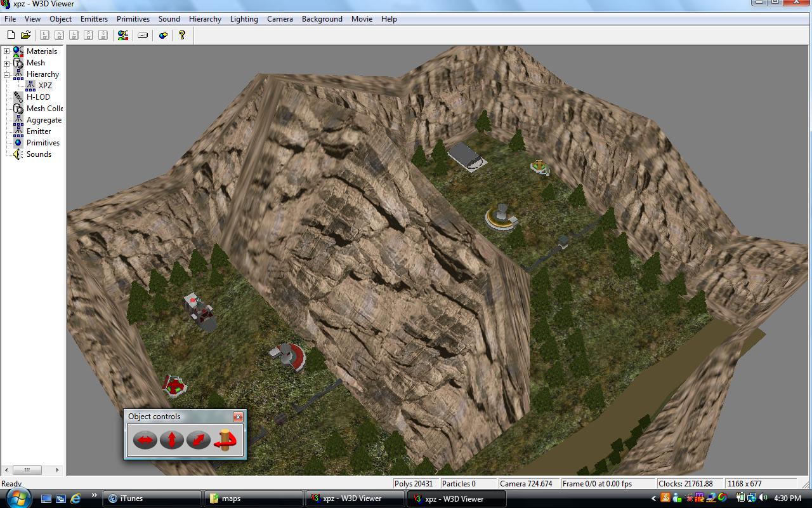
Task: Click the yellow question mark Help icon
Action: click(x=182, y=36)
